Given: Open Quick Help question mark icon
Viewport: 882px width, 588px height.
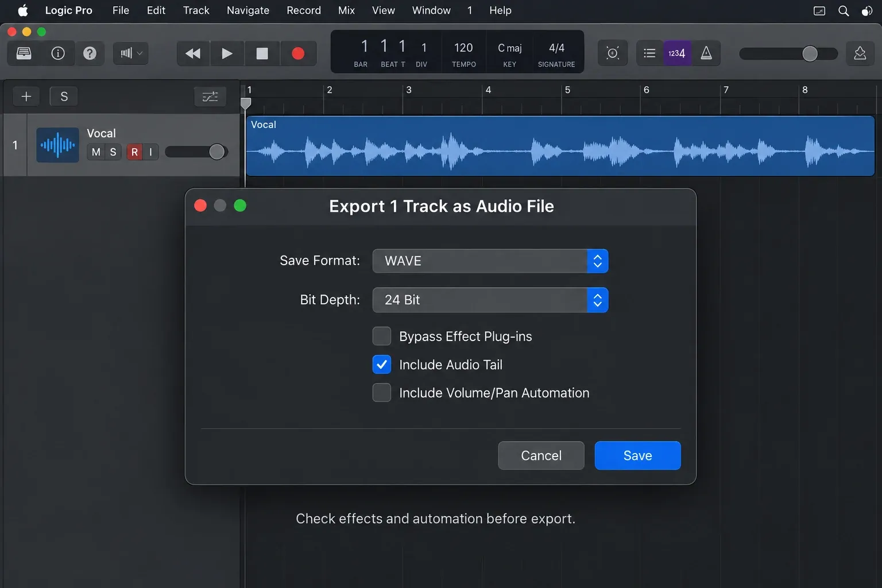Looking at the screenshot, I should point(90,53).
